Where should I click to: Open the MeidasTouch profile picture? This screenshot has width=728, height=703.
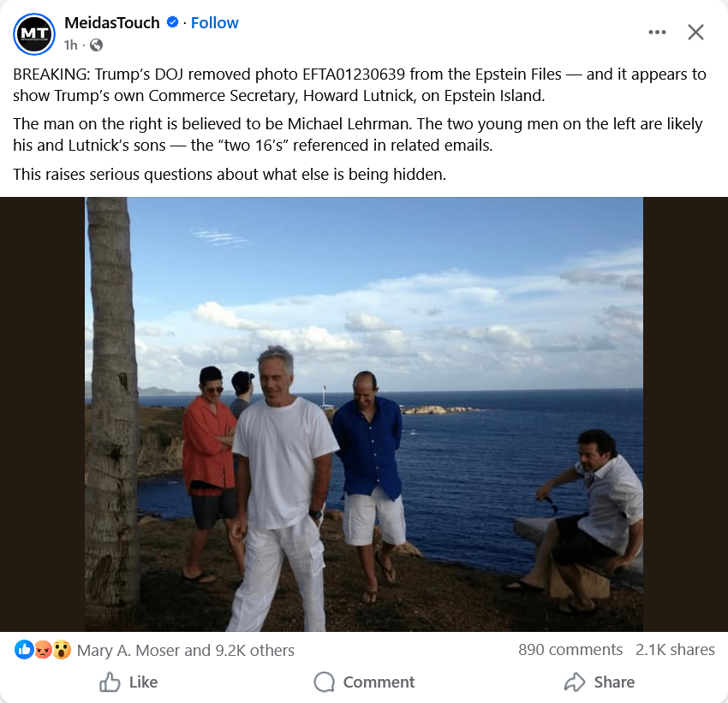[x=34, y=34]
